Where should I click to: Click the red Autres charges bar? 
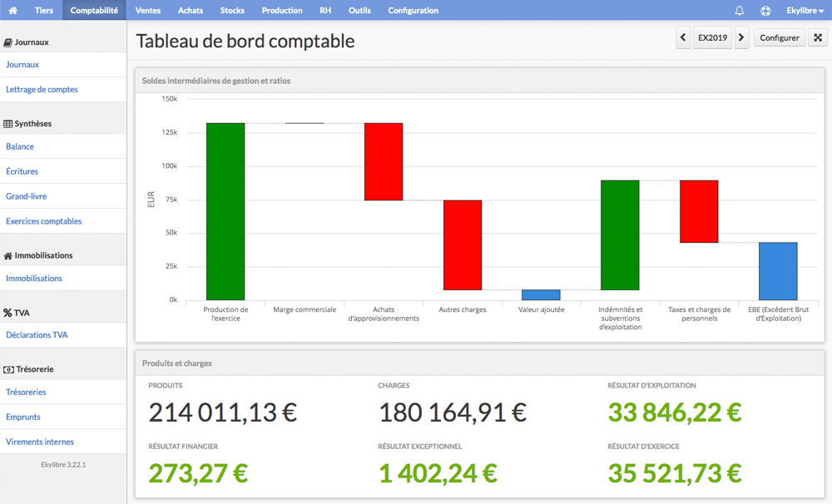462,245
